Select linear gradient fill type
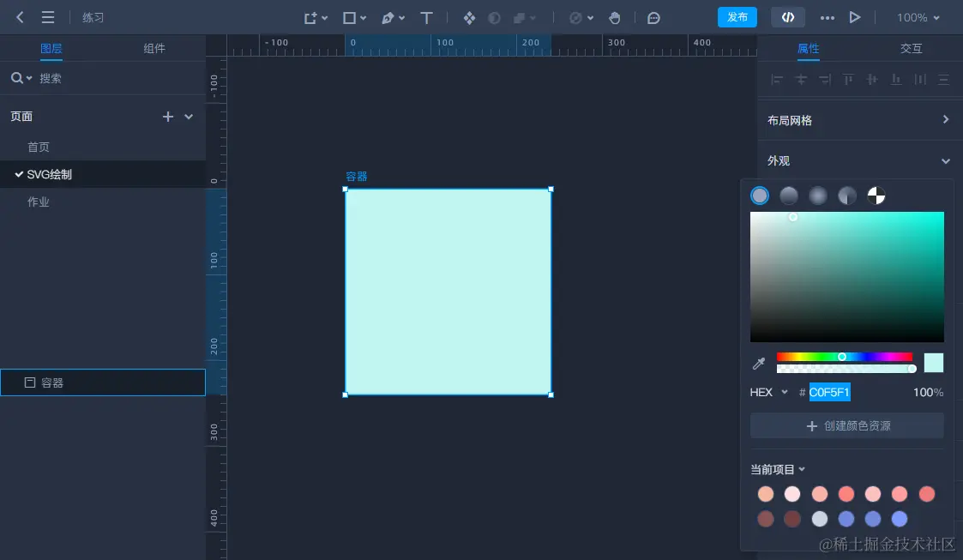963x560 pixels. [x=789, y=196]
